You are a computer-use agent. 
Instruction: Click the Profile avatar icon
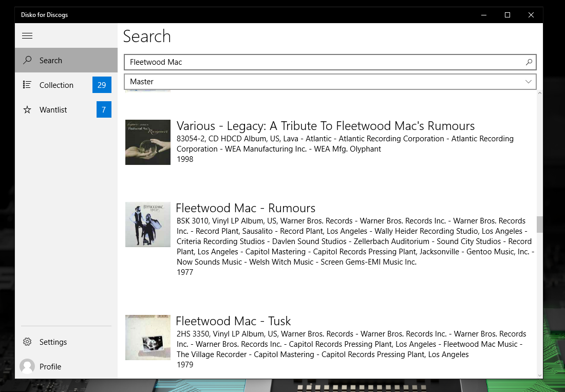27,366
